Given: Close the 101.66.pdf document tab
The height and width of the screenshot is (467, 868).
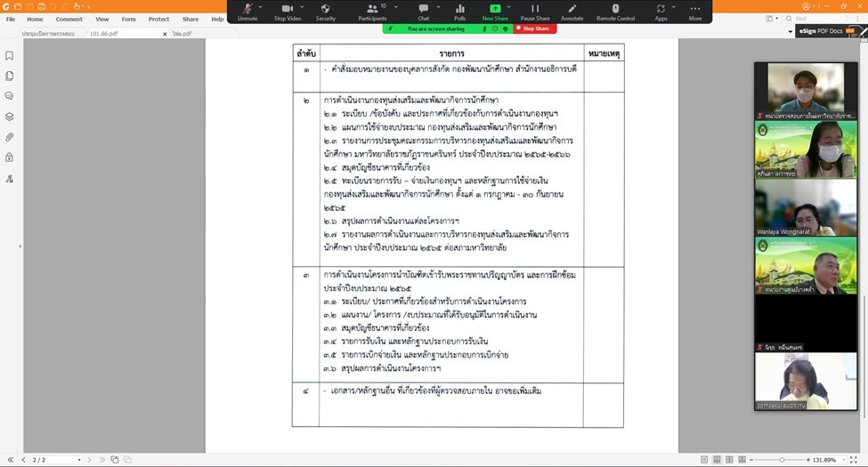Looking at the screenshot, I should point(165,34).
